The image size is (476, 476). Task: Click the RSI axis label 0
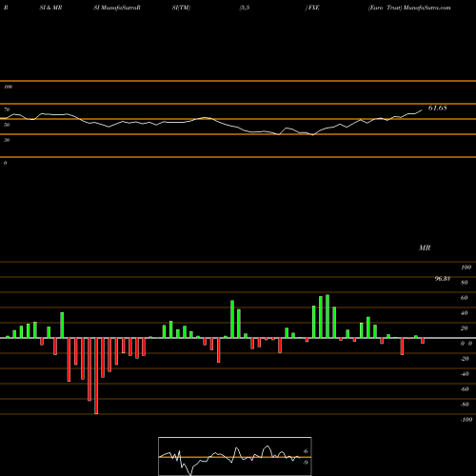[x=5, y=163]
